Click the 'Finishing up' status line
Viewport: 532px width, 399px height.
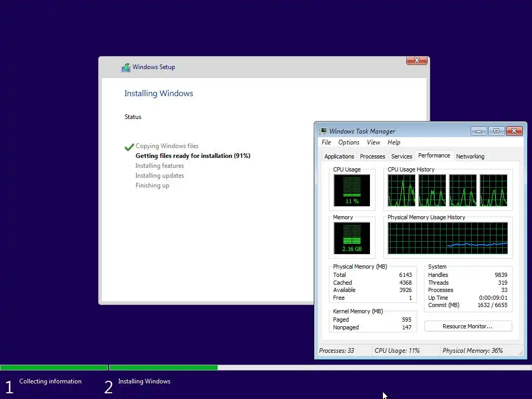pos(152,185)
